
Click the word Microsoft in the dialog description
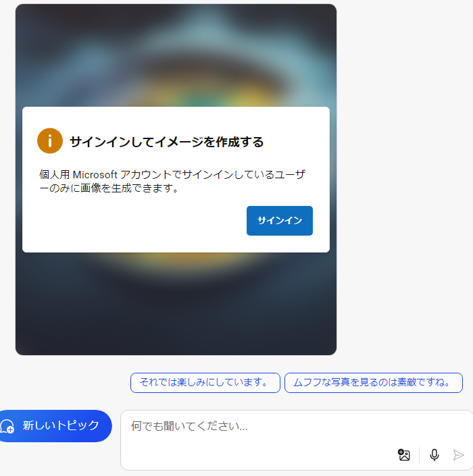click(x=95, y=175)
